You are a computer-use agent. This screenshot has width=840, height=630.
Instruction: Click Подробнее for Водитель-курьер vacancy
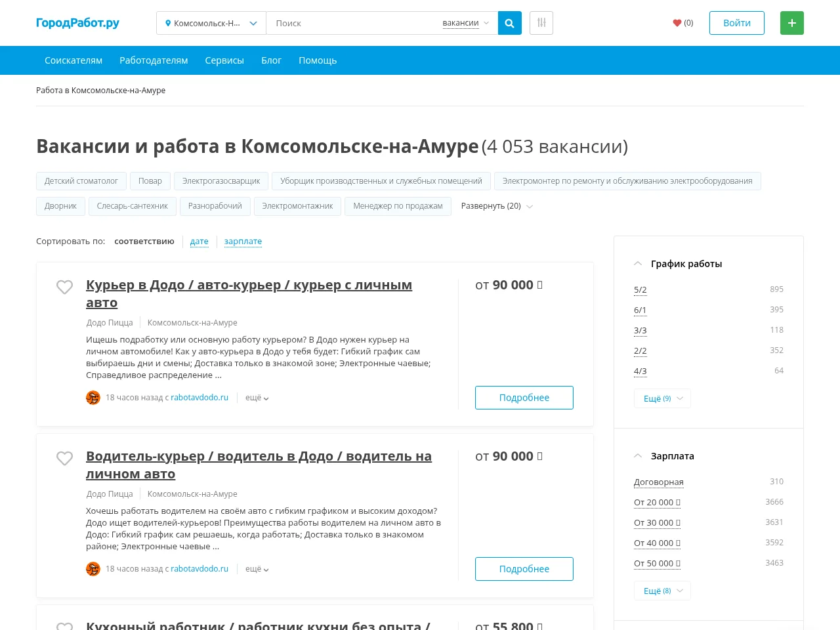[x=524, y=569]
